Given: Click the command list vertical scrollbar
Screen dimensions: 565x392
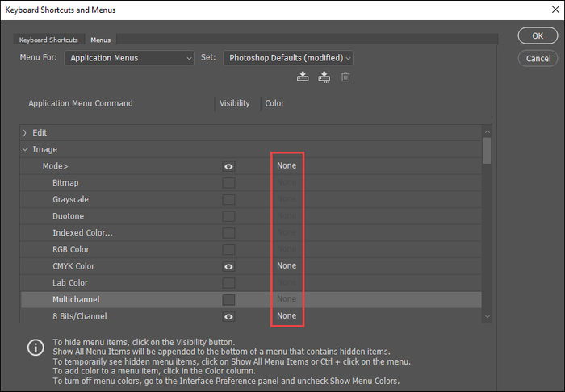Looking at the screenshot, I should (x=486, y=152).
